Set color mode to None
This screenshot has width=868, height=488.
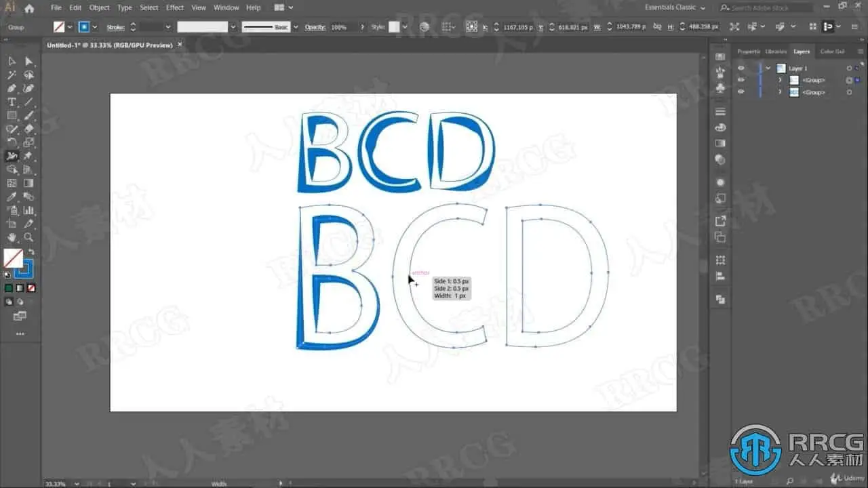[31, 288]
